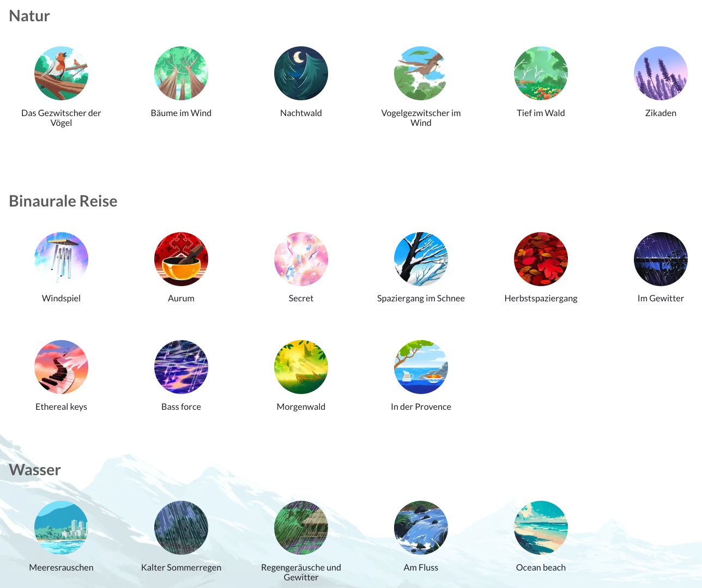702x588 pixels.
Task: Click the Im Gewitter storm icon
Action: [661, 259]
